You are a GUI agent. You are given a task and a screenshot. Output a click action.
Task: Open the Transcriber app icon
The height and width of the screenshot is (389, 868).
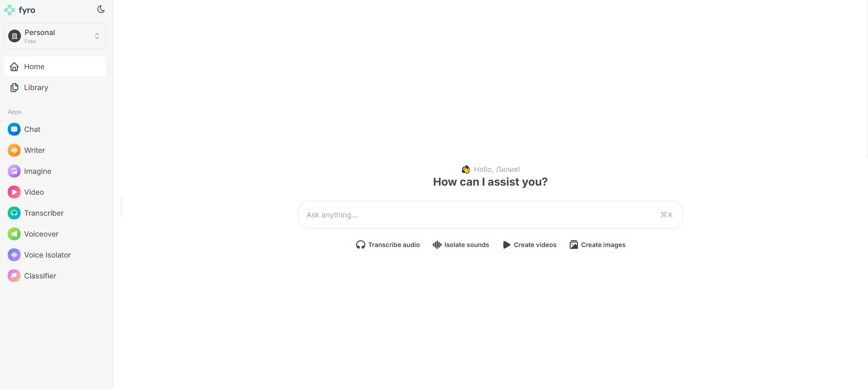(14, 213)
